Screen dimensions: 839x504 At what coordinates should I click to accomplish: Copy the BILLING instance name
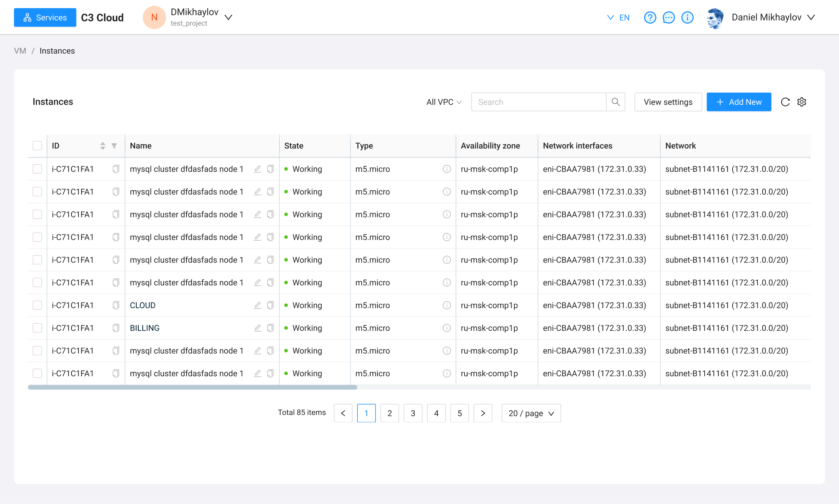click(270, 328)
